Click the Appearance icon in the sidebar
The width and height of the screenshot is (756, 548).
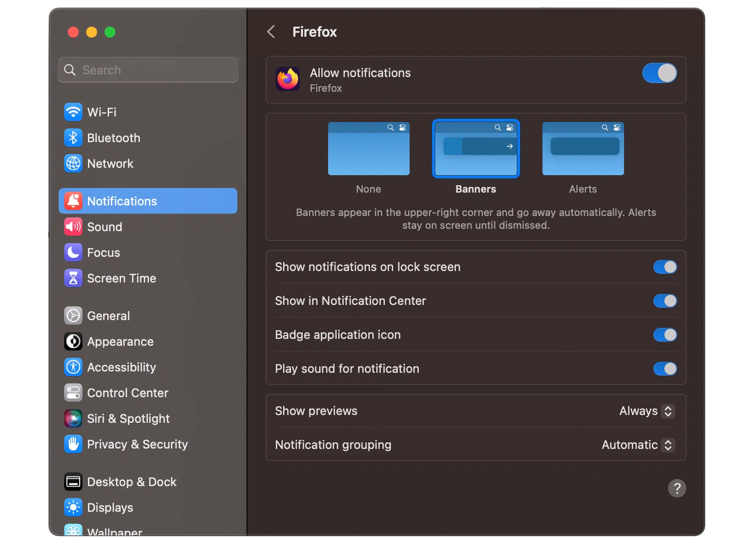(73, 341)
